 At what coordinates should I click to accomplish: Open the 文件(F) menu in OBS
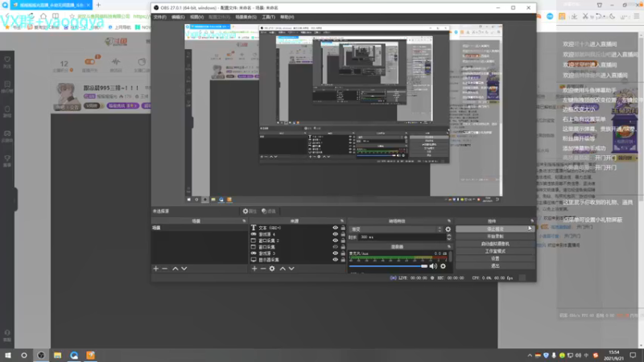[159, 17]
